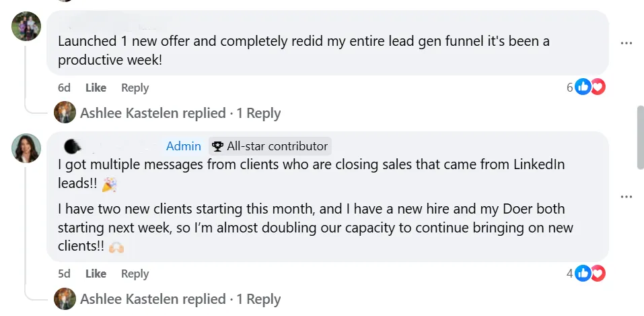Reply to the productive week comment
Viewport: 644px width, 316px height.
pyautogui.click(x=135, y=88)
